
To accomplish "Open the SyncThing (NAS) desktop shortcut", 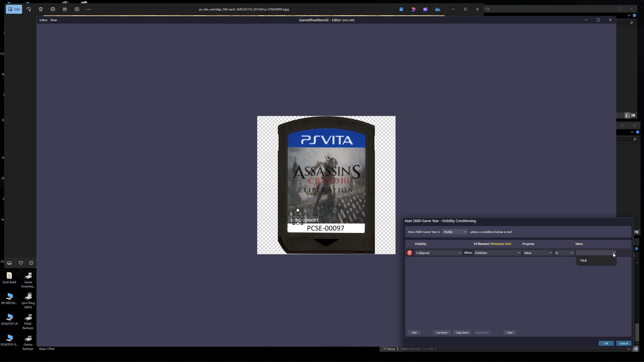I will 28,300.
